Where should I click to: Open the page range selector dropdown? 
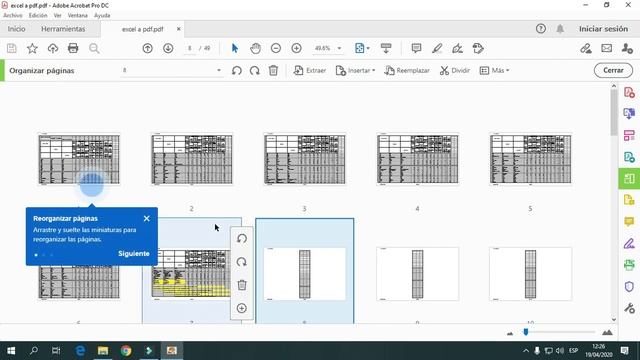click(219, 70)
